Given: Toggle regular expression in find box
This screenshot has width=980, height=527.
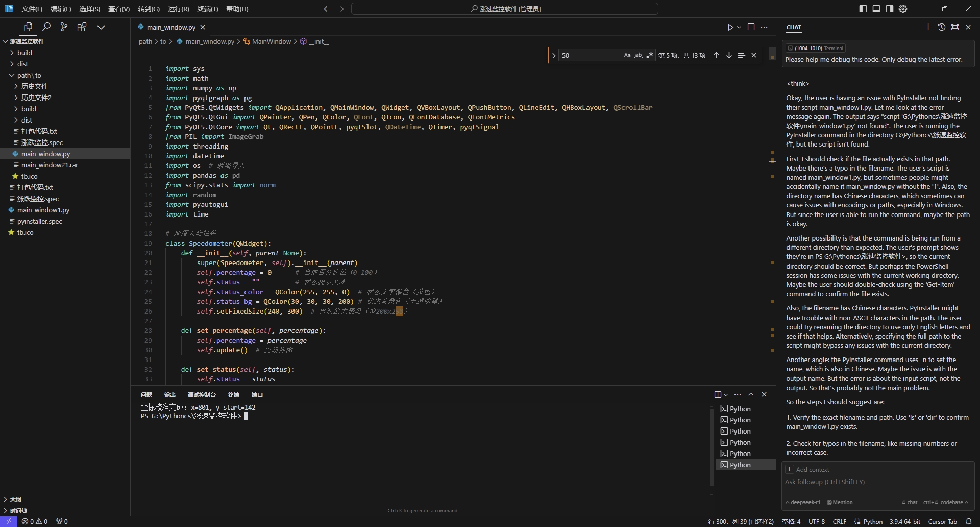Looking at the screenshot, I should click(x=650, y=55).
